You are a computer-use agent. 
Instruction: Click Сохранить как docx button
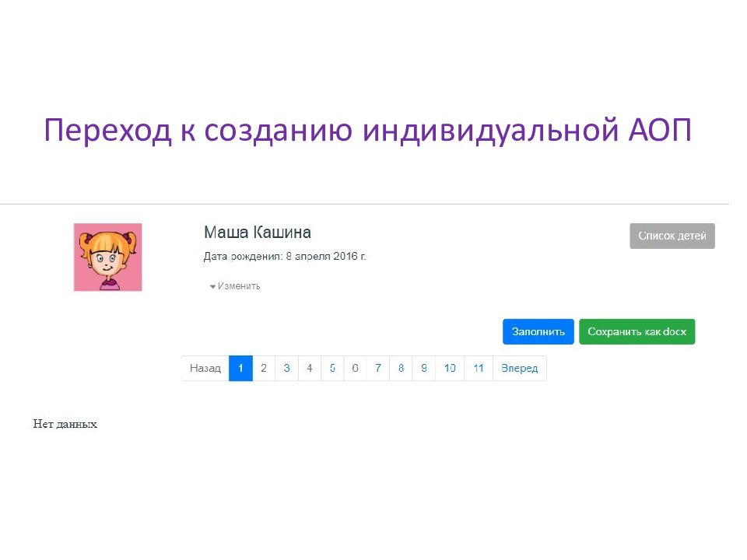[637, 331]
